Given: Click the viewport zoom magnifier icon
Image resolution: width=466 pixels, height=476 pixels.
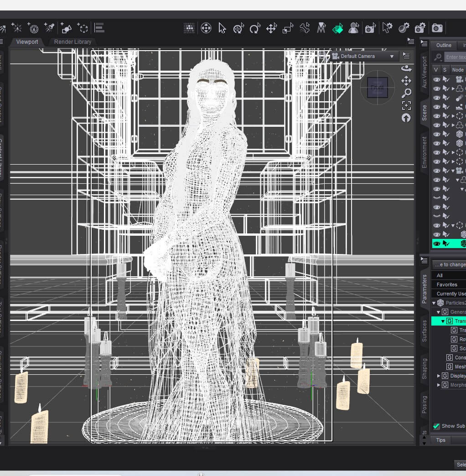Looking at the screenshot, I should click(x=406, y=93).
